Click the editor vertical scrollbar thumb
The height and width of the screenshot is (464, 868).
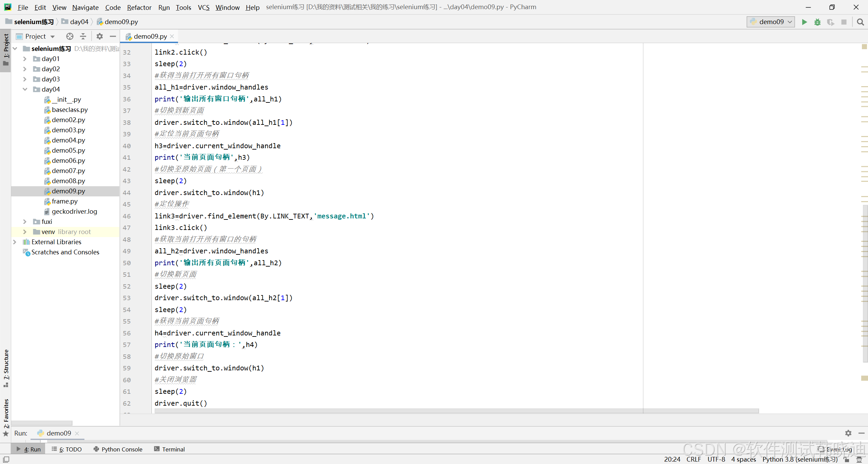(x=865, y=283)
